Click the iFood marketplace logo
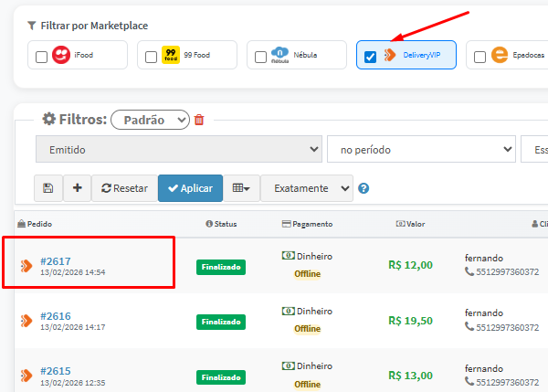Image resolution: width=548 pixels, height=392 pixels. coord(61,56)
